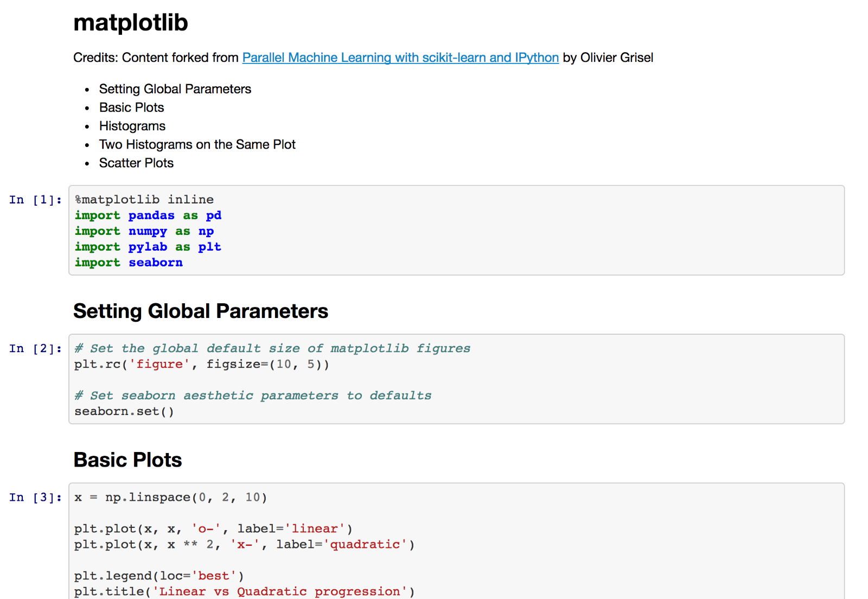The height and width of the screenshot is (599, 868).
Task: Select the Scatter Plots bullet list item
Action: click(x=136, y=163)
